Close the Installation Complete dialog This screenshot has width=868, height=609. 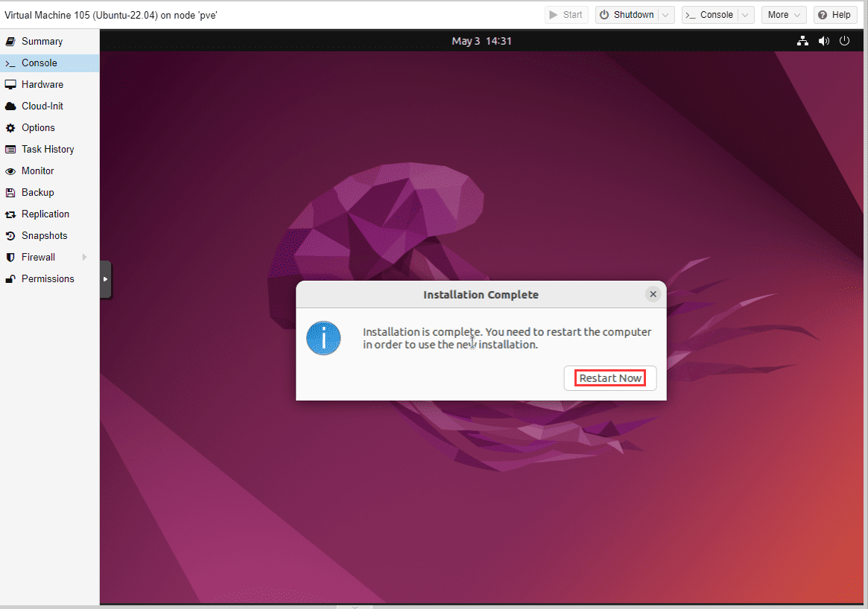(653, 294)
